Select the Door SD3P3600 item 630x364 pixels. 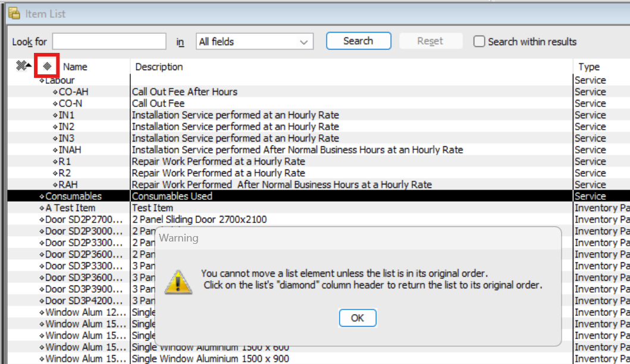[84, 278]
